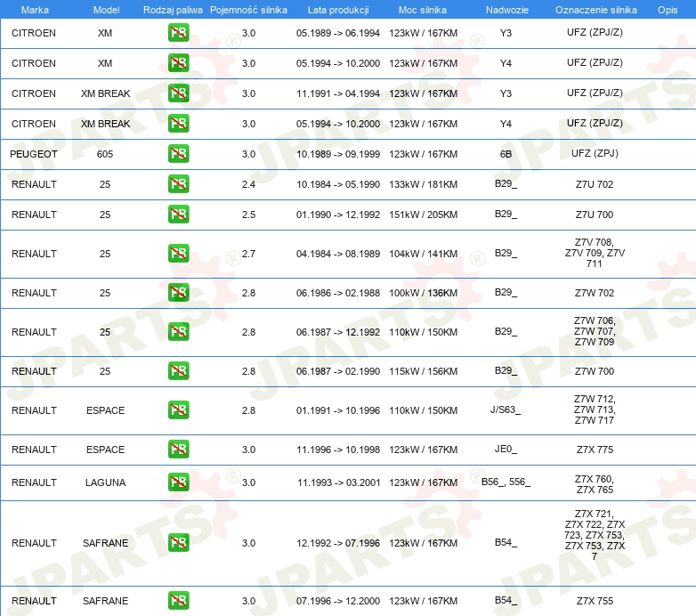Click petrol icon in Z7W 700 row
The width and height of the screenshot is (696, 616).
178,370
